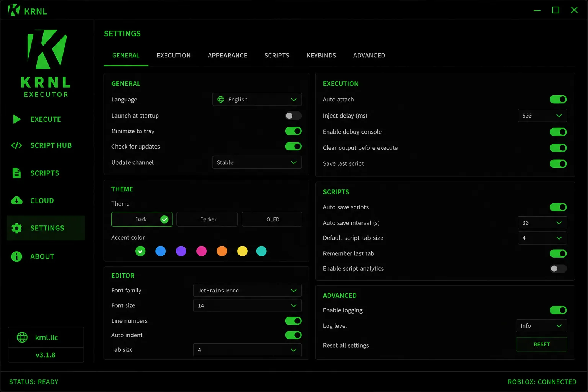Expand the Font family dropdown
Image resolution: width=588 pixels, height=392 pixels.
[247, 291]
